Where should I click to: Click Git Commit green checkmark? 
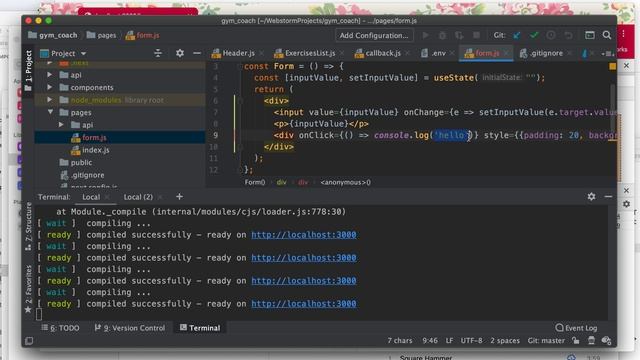534,36
